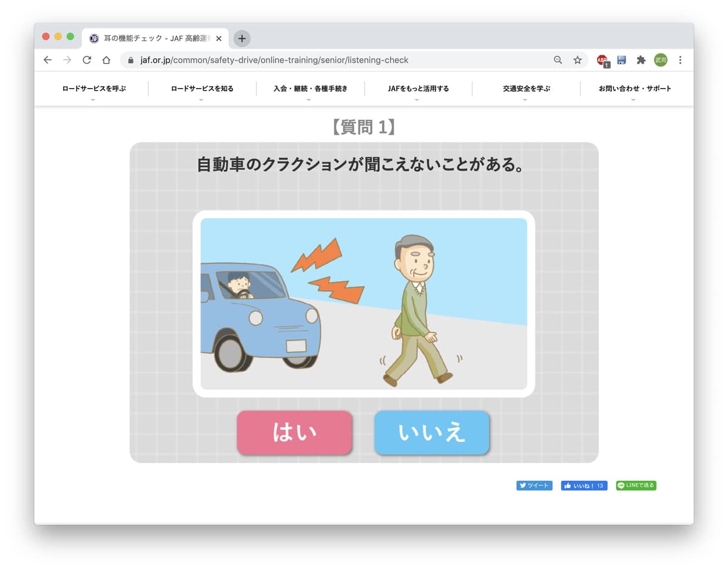The width and height of the screenshot is (728, 570).
Task: Click the AdBlock Plus extension icon
Action: 602,60
